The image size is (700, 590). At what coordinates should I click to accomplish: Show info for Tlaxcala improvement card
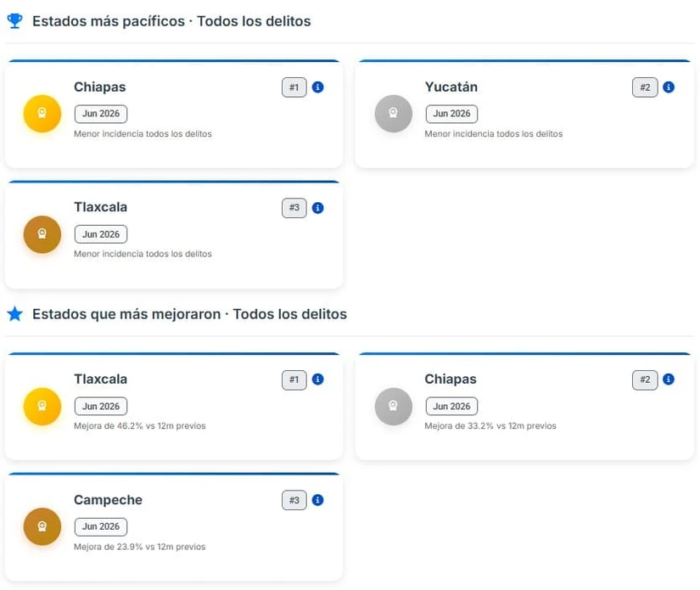317,379
